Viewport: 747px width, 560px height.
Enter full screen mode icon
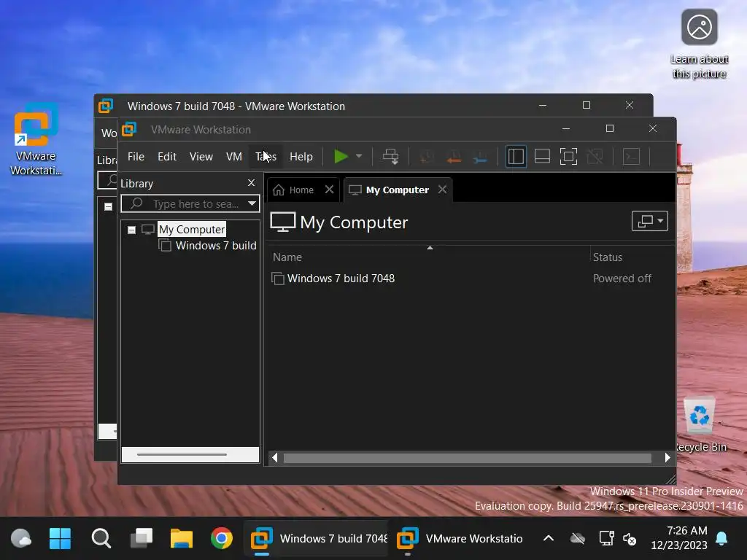tap(568, 156)
